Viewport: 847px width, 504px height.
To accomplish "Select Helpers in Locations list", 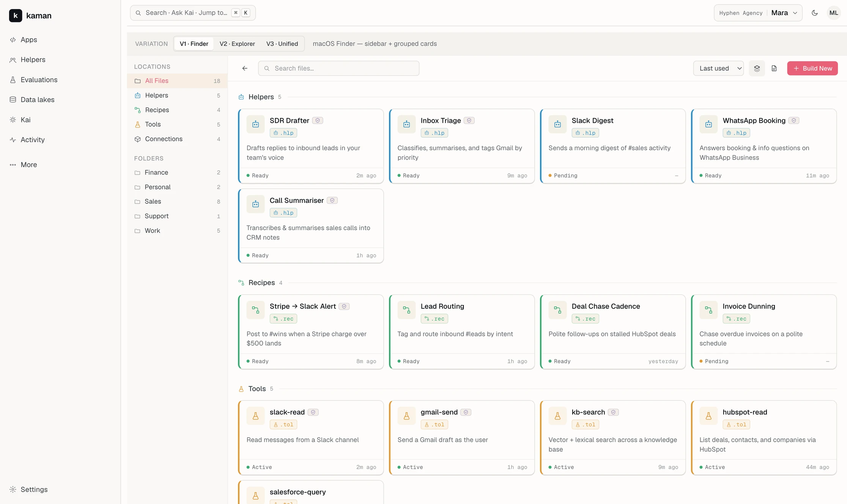I will coord(177,95).
